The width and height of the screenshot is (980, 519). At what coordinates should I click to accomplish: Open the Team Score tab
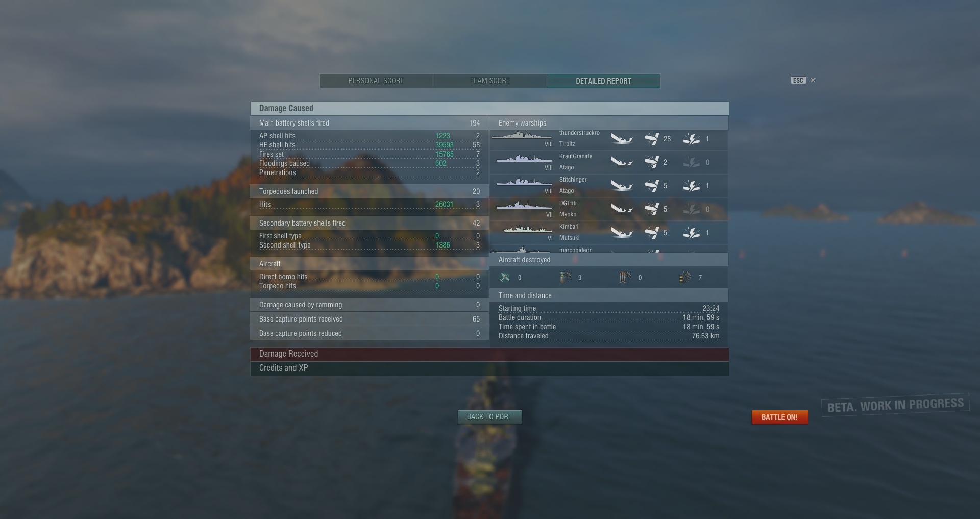[490, 81]
